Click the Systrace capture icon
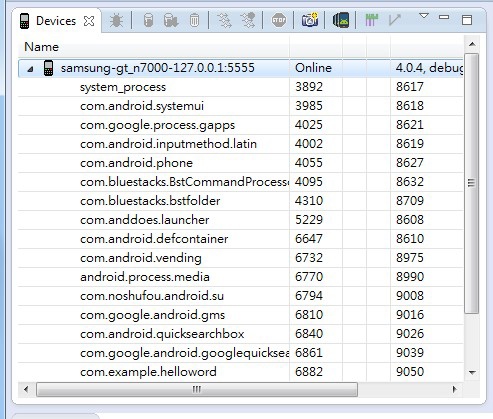 pyautogui.click(x=371, y=20)
